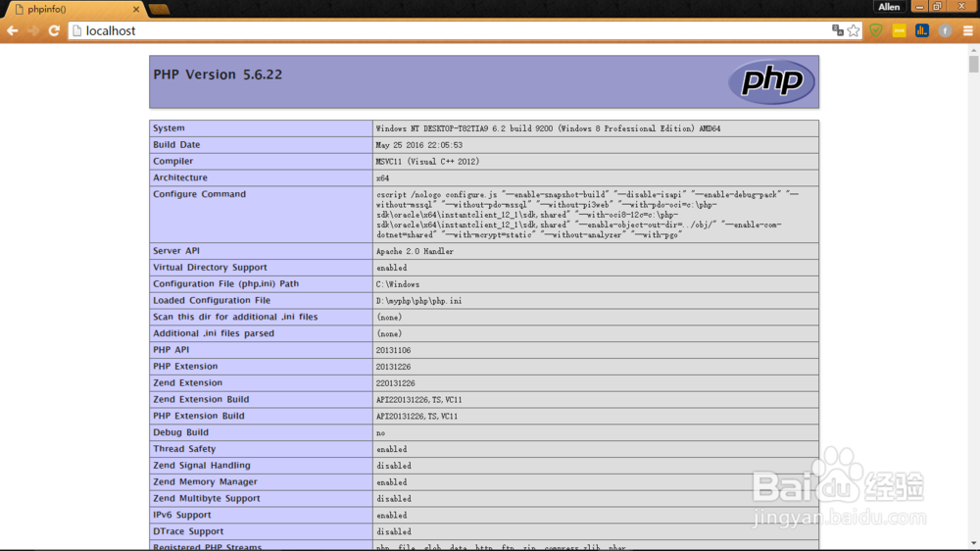This screenshot has height=551, width=980.
Task: Click the PHP Extension Build label
Action: (x=199, y=416)
